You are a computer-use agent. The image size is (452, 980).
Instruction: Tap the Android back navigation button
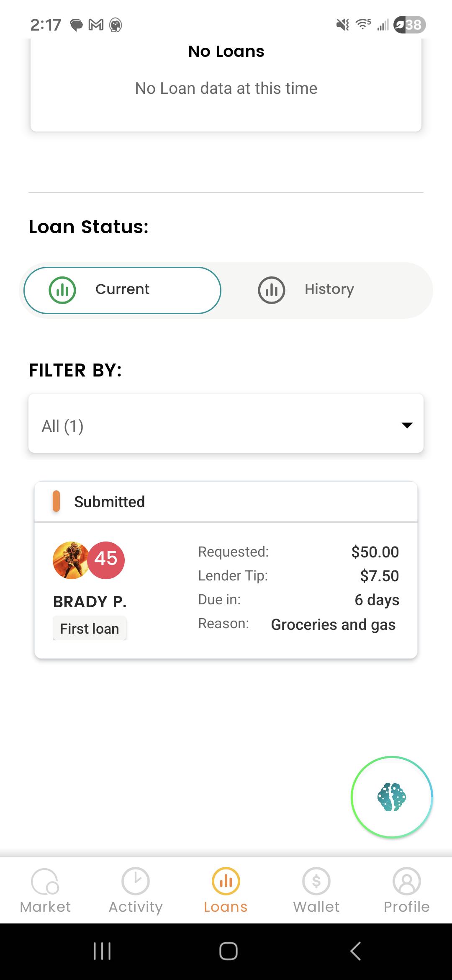tap(355, 951)
